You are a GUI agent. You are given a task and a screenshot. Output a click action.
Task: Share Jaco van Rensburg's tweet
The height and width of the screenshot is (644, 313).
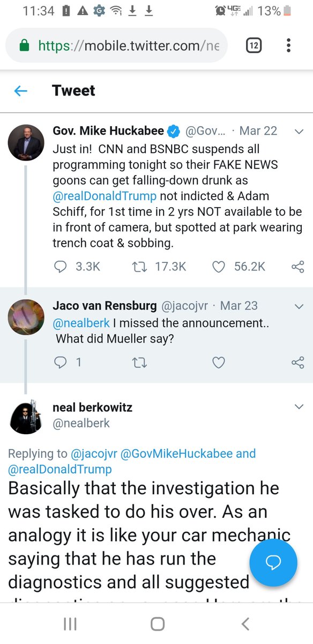pyautogui.click(x=297, y=363)
